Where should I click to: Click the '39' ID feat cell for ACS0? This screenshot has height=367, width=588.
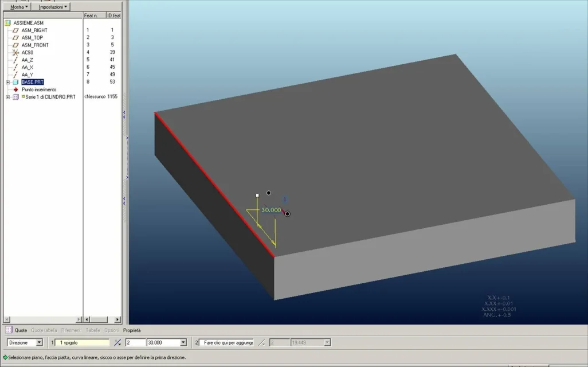click(x=112, y=52)
